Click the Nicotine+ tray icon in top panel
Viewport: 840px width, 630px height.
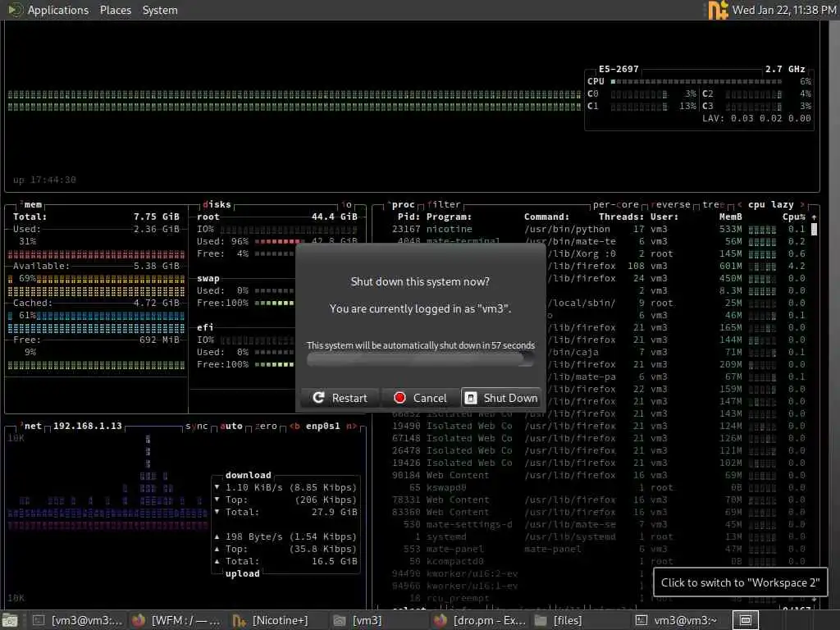point(718,10)
